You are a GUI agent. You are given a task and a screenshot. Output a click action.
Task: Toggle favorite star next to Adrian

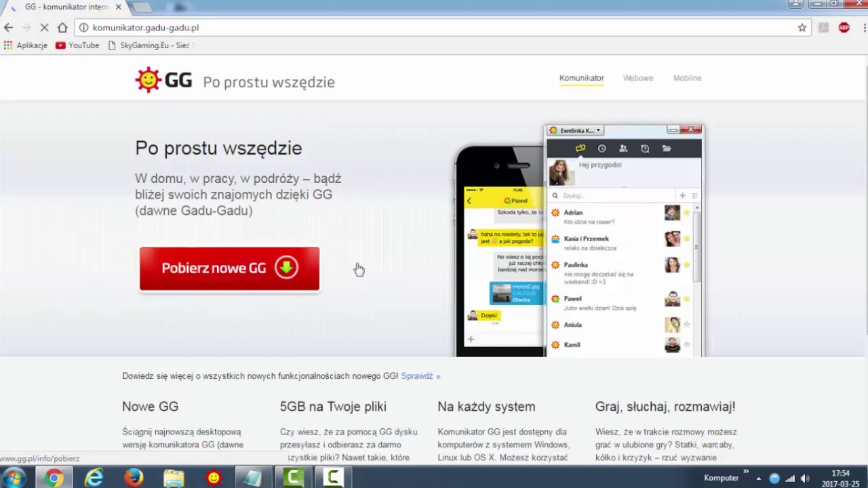[686, 213]
